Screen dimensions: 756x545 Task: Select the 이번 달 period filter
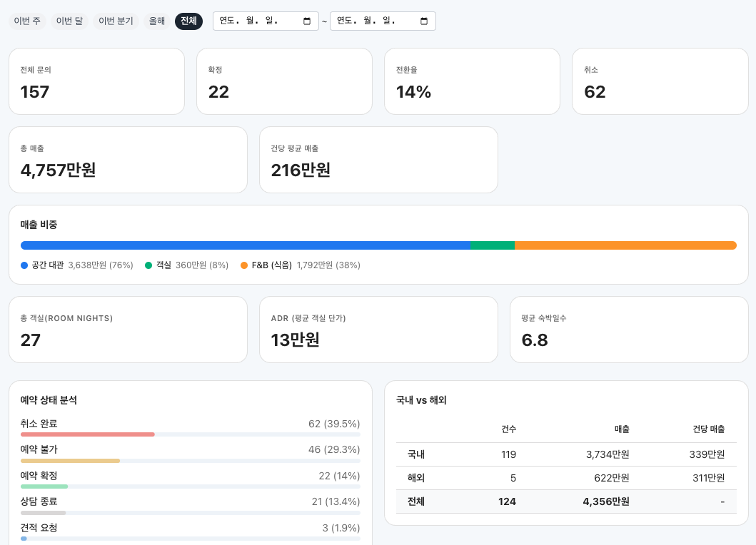[x=69, y=21]
